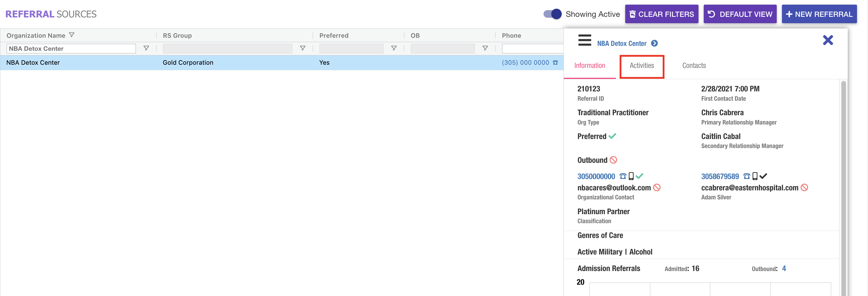Screen dimensions: 868x296
Task: Click the detail panel vertical scrollbar
Action: (x=843, y=186)
